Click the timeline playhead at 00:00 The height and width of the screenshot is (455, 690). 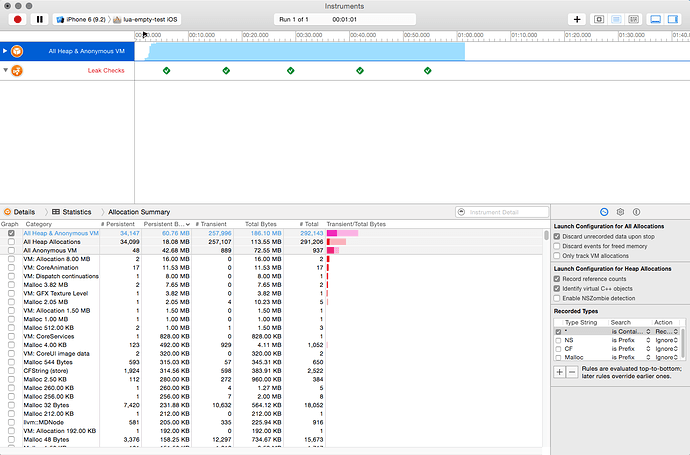tap(145, 35)
